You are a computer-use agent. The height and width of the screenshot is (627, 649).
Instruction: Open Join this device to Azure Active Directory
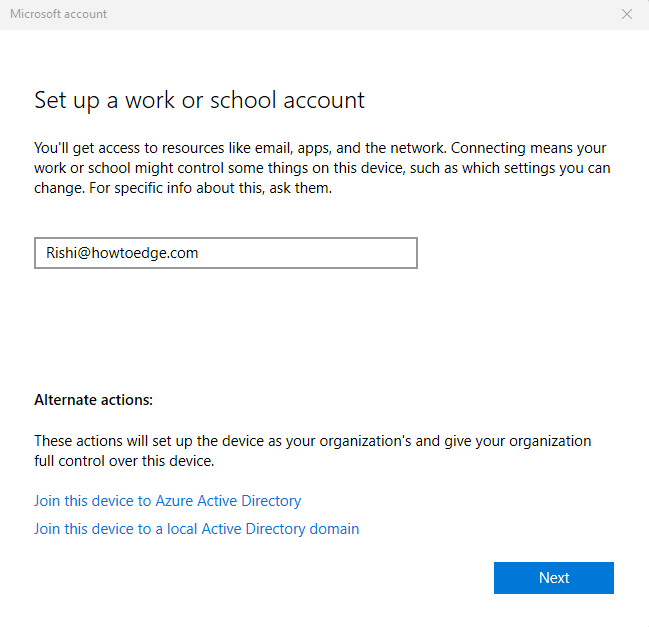point(167,501)
